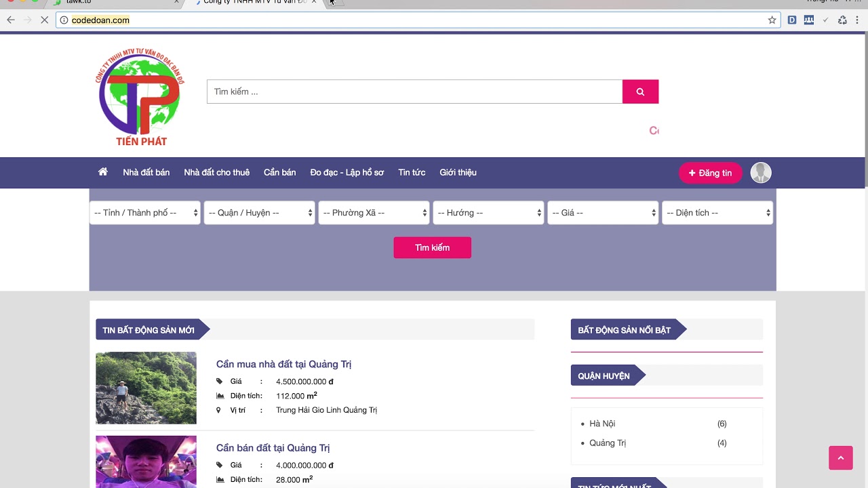Click area value 112.000 m²
The image size is (868, 488).
(296, 396)
